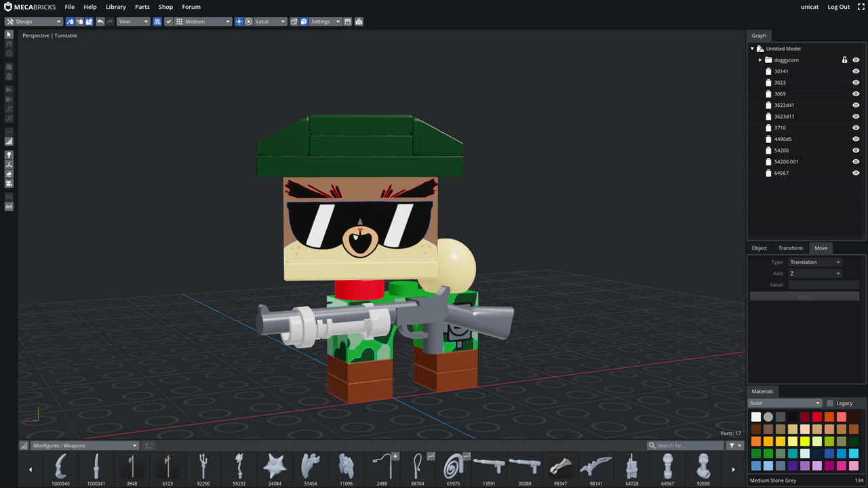Toggle the grid floor icon
Image resolution: width=868 pixels, height=488 pixels.
157,22
